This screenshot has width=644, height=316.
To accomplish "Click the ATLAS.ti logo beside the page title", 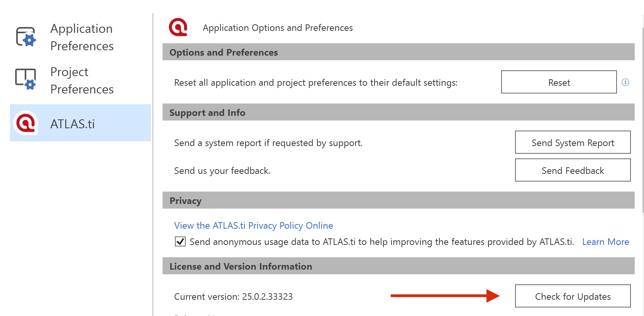I will click(x=178, y=27).
